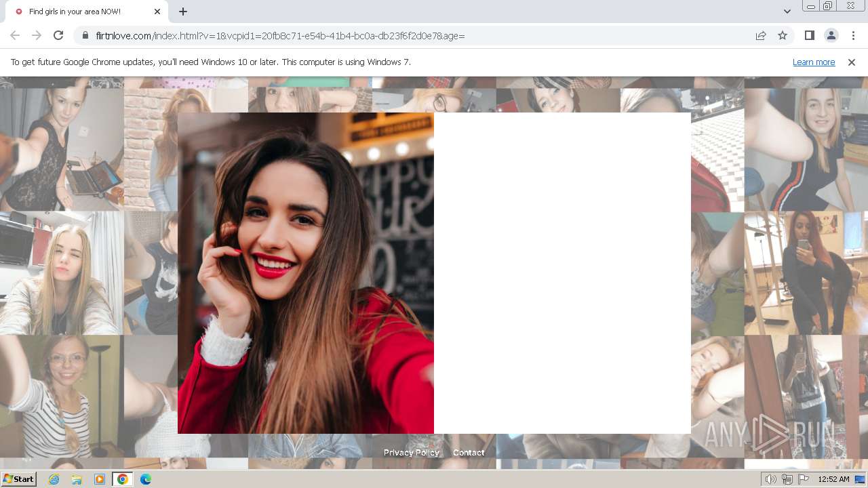Restore down the Chrome window
The height and width of the screenshot is (488, 868).
click(x=828, y=6)
